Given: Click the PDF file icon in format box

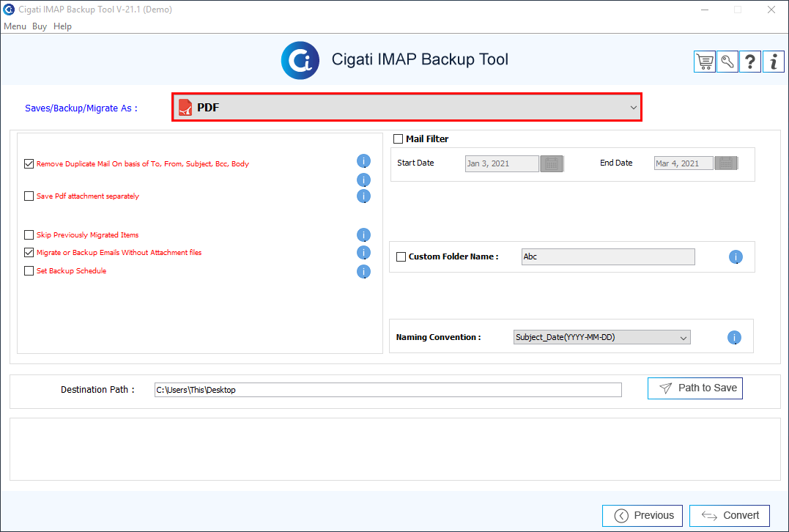Looking at the screenshot, I should [185, 107].
